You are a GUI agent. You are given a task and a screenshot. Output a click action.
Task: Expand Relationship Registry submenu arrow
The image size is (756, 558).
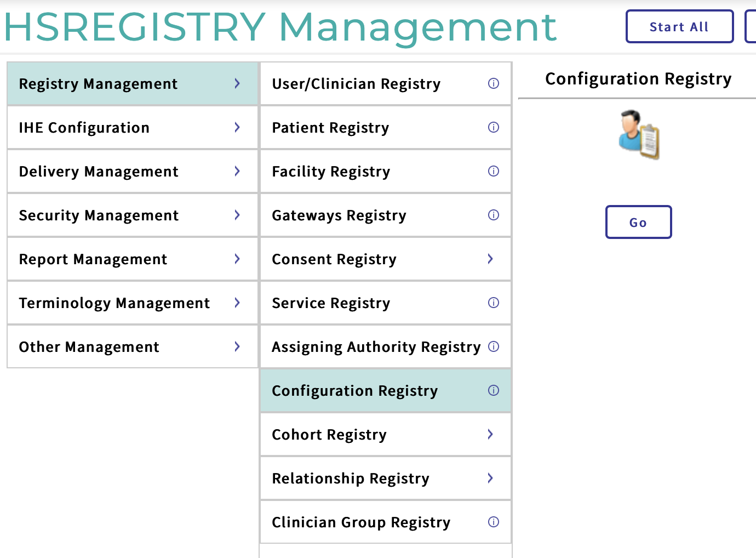tap(490, 478)
